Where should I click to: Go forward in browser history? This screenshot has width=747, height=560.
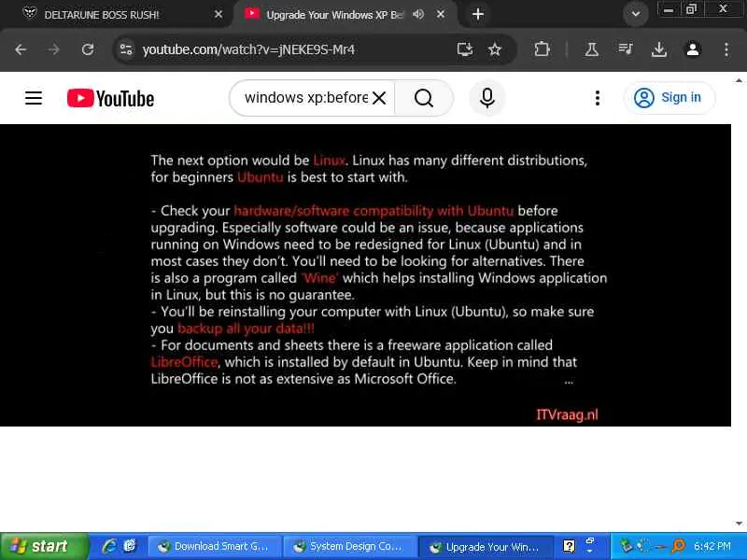click(53, 49)
